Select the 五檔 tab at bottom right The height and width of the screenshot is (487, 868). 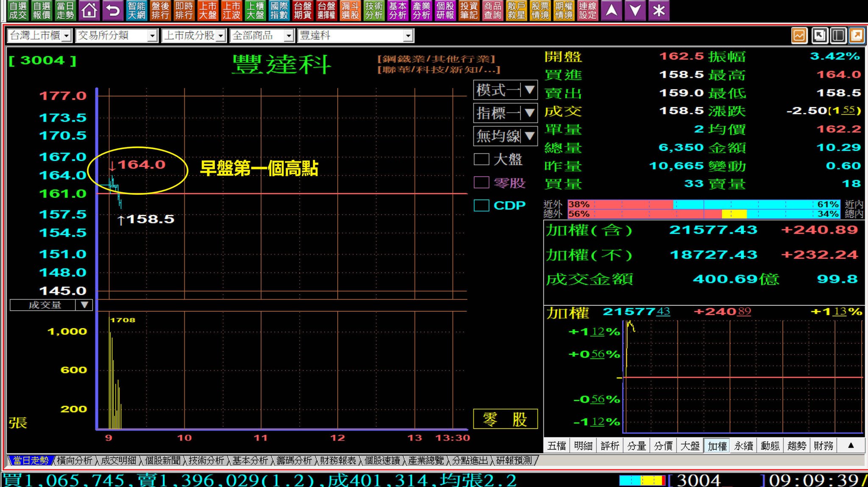point(556,445)
